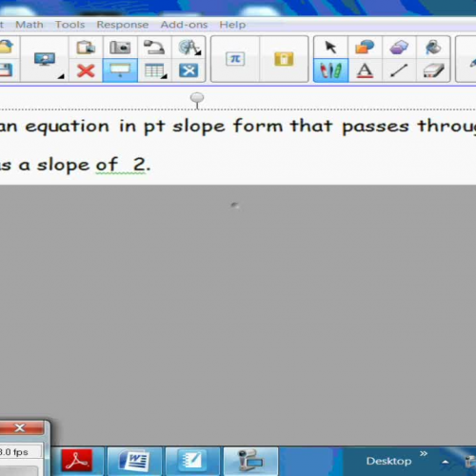
Task: Close the recorder window with red X
Action: [21, 427]
